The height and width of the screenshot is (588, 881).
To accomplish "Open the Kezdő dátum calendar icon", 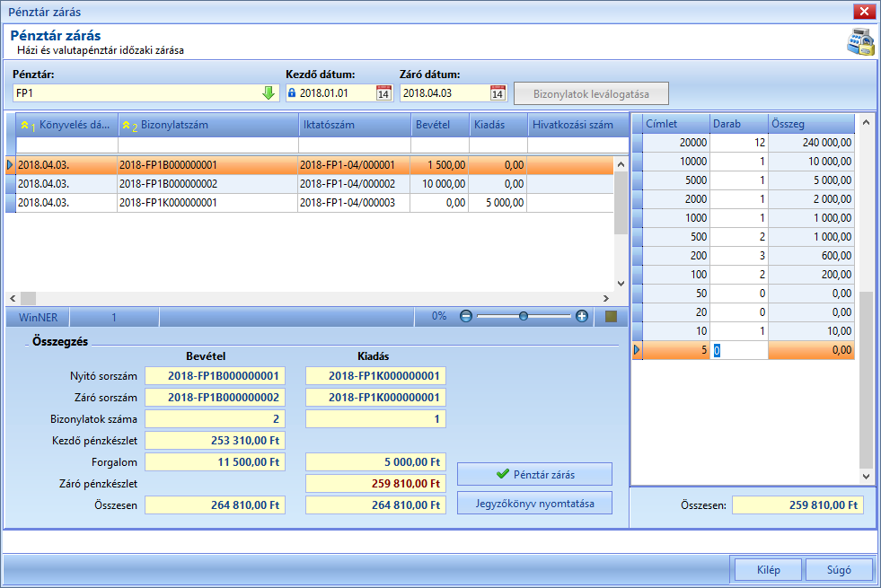I will click(383, 93).
